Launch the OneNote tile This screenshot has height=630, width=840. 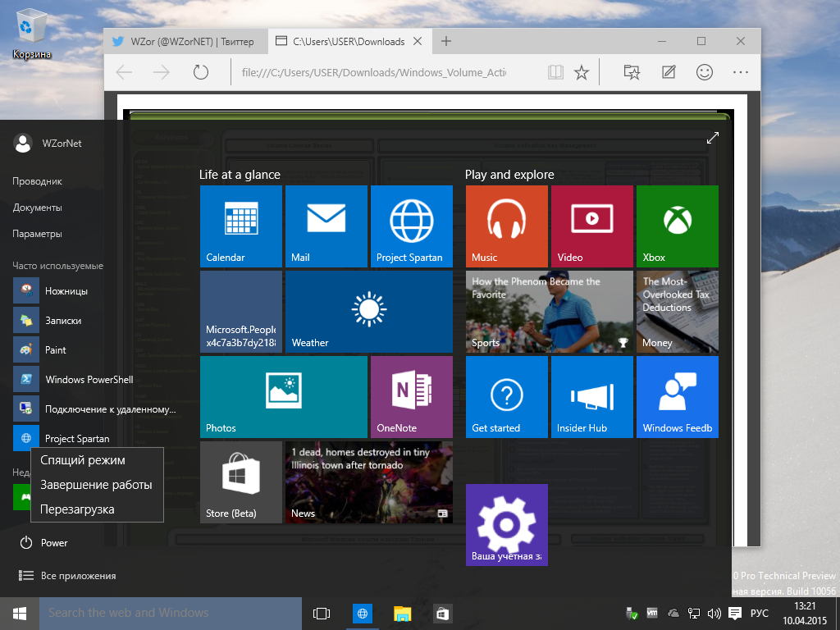pyautogui.click(x=412, y=397)
